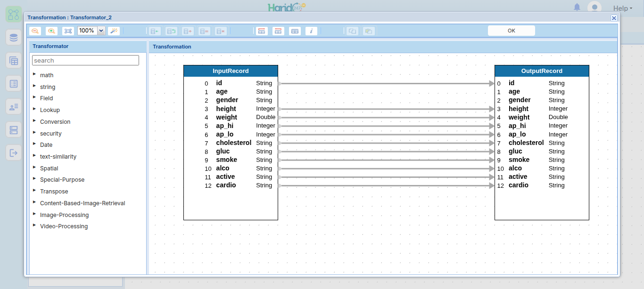This screenshot has width=644, height=289.
Task: Expand the Conversion function group
Action: point(35,121)
